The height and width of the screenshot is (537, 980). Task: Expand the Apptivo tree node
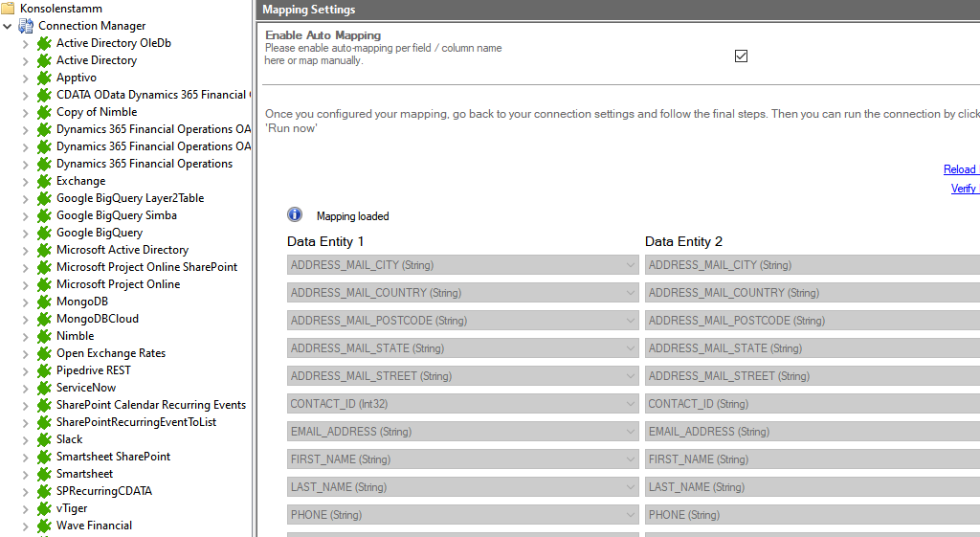pos(25,78)
